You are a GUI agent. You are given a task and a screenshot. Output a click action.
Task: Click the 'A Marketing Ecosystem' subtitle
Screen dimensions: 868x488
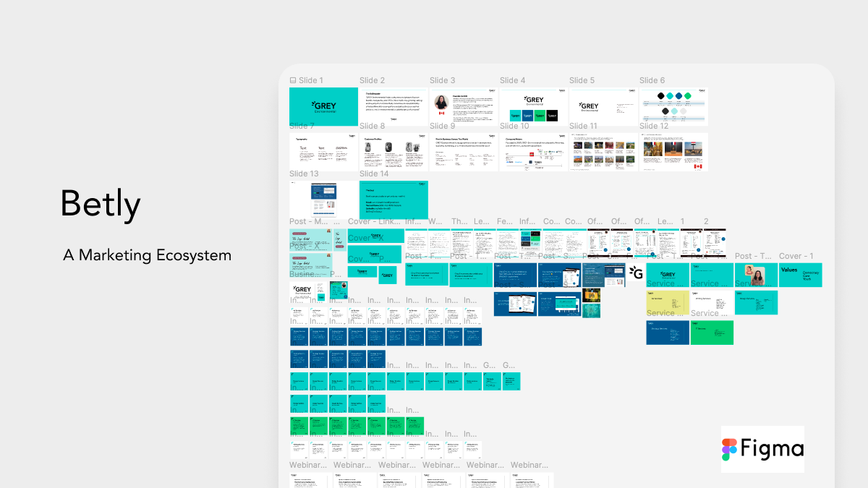tap(147, 255)
